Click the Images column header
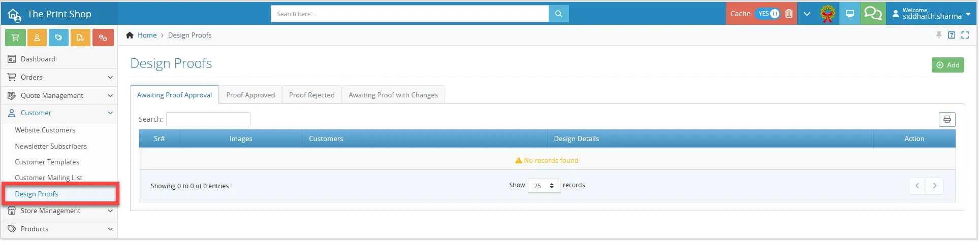Screen dimensions: 980x242 click(241, 139)
